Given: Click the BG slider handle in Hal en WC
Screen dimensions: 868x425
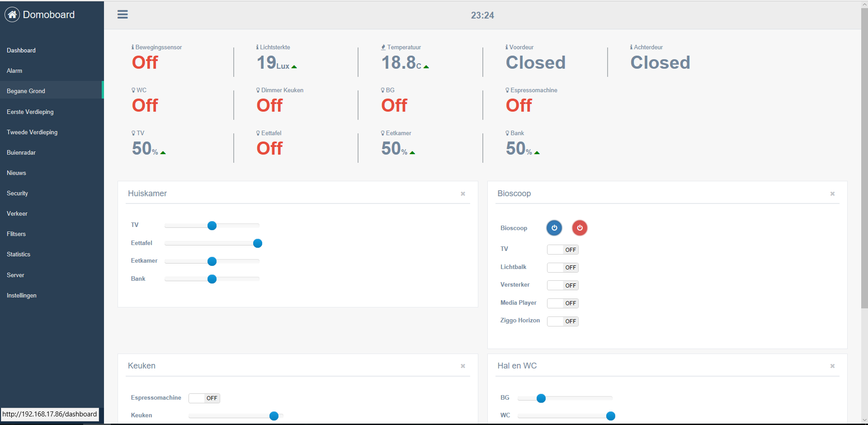Looking at the screenshot, I should click(x=541, y=398).
